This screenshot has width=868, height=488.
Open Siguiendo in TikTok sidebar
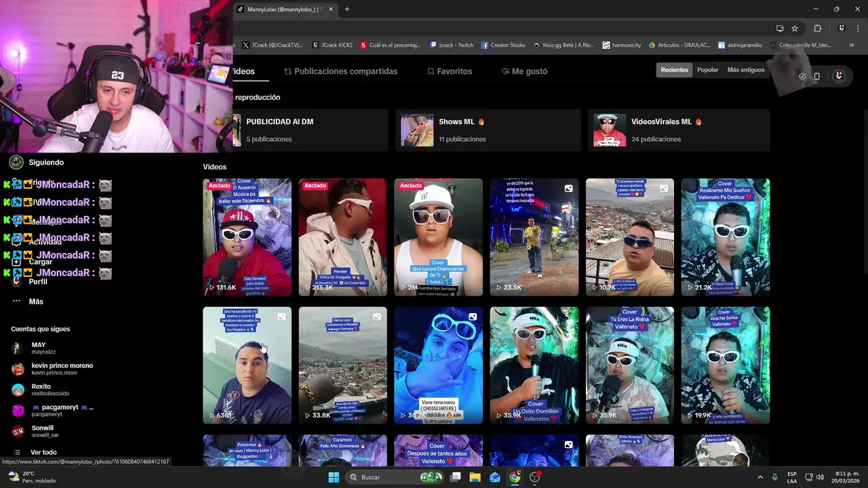click(37, 162)
